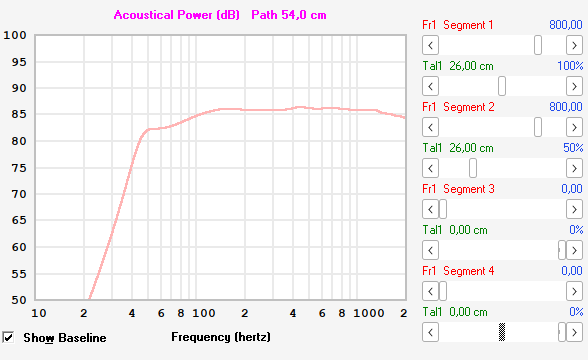This screenshot has height=360, width=588.
Task: Click the Segment 2 Tal1 50% slider thumb
Action: click(x=473, y=168)
